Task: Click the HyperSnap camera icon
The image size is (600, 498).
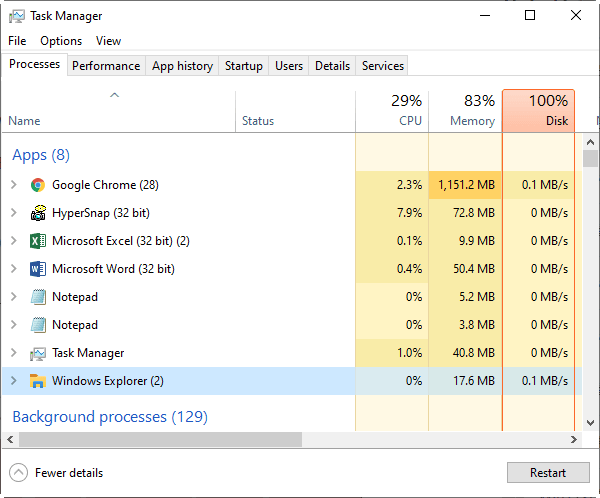Action: (38, 213)
